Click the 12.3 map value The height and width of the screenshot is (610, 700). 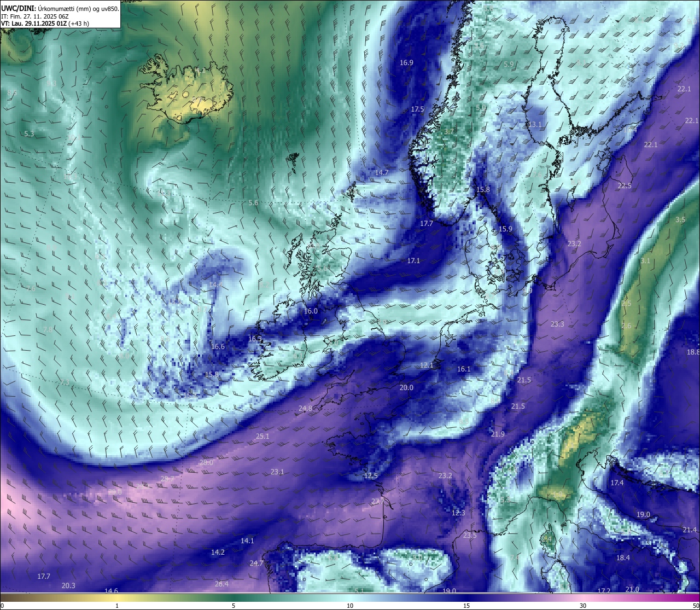(x=458, y=513)
